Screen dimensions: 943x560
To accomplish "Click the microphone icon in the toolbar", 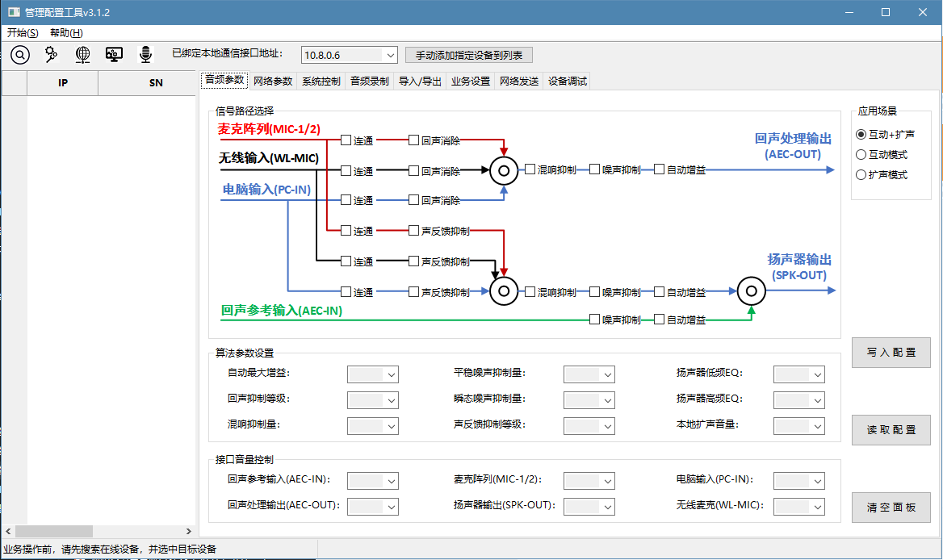I will click(x=145, y=54).
